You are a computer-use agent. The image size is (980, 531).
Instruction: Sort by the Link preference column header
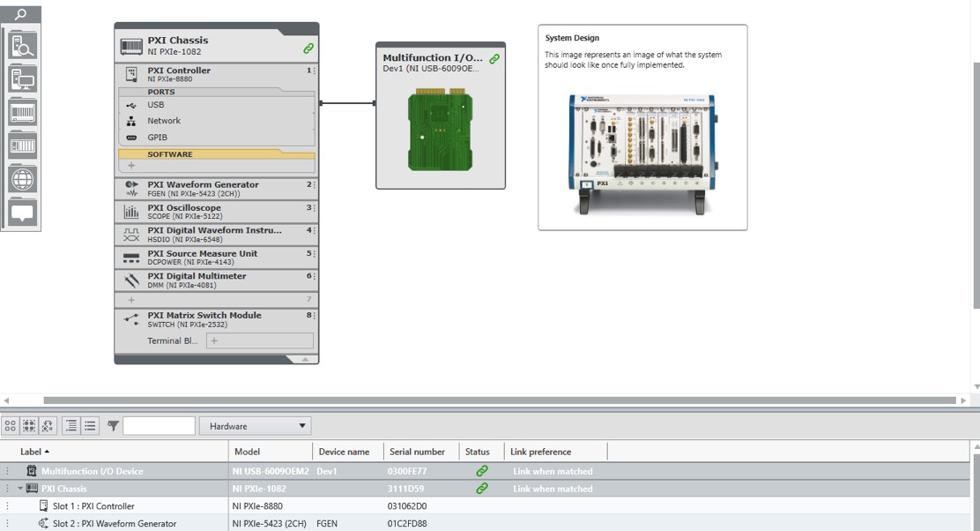tap(555, 452)
